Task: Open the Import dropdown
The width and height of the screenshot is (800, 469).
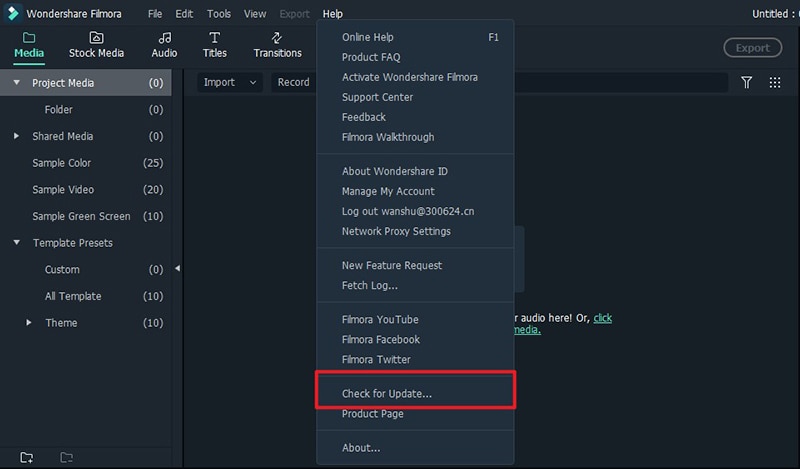Action: pyautogui.click(x=230, y=82)
